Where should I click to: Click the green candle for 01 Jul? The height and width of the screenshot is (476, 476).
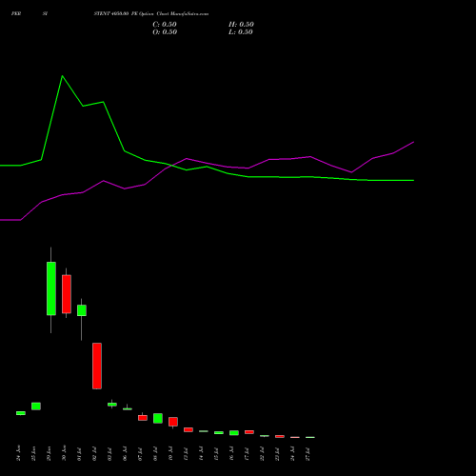(x=82, y=310)
